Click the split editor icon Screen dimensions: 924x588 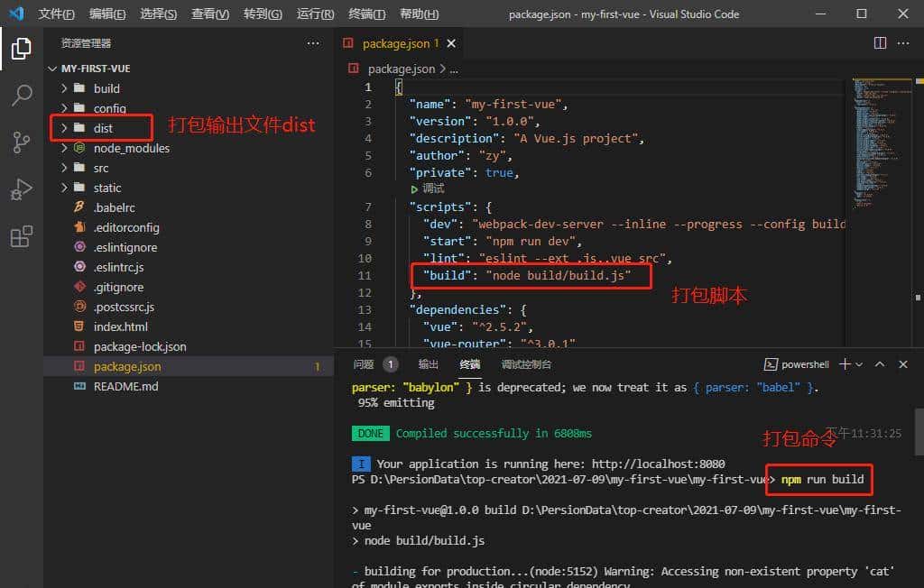click(x=880, y=43)
